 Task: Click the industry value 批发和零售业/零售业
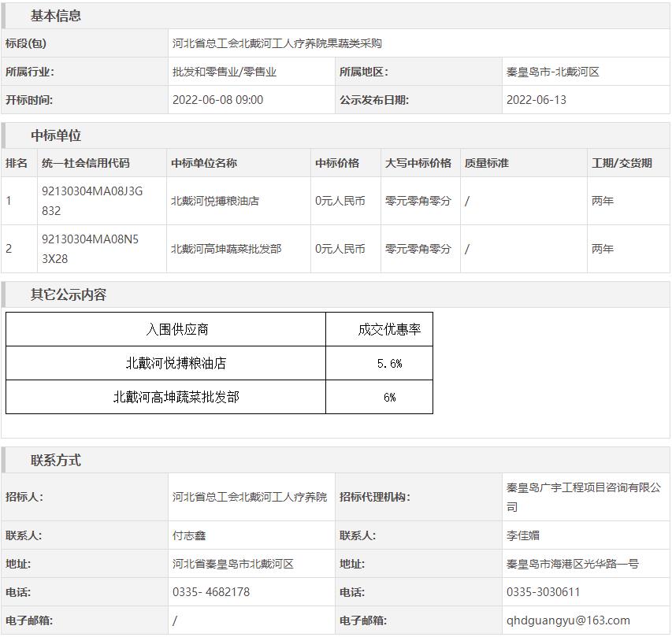[225, 72]
